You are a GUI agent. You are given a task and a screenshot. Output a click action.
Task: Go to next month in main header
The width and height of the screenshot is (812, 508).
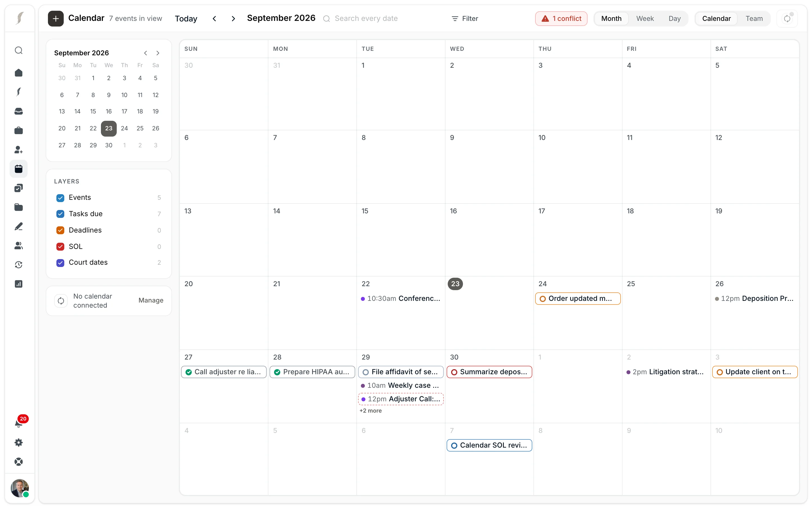tap(233, 18)
